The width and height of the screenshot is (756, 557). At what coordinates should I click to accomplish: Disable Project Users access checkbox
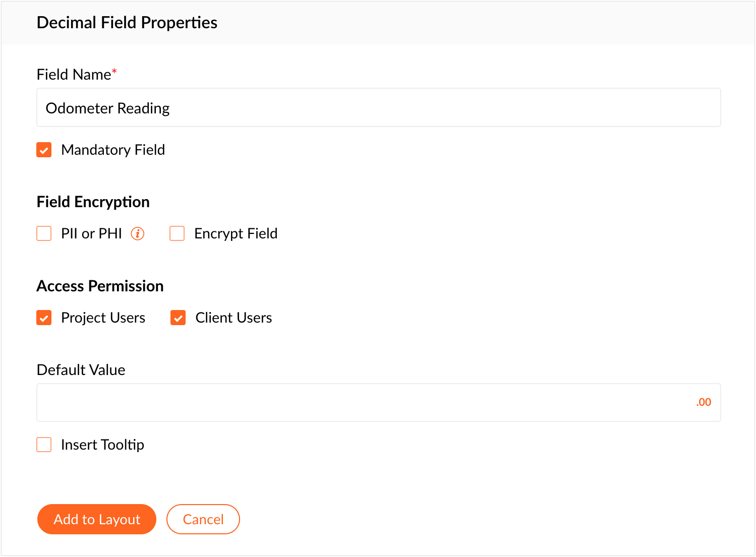point(44,318)
